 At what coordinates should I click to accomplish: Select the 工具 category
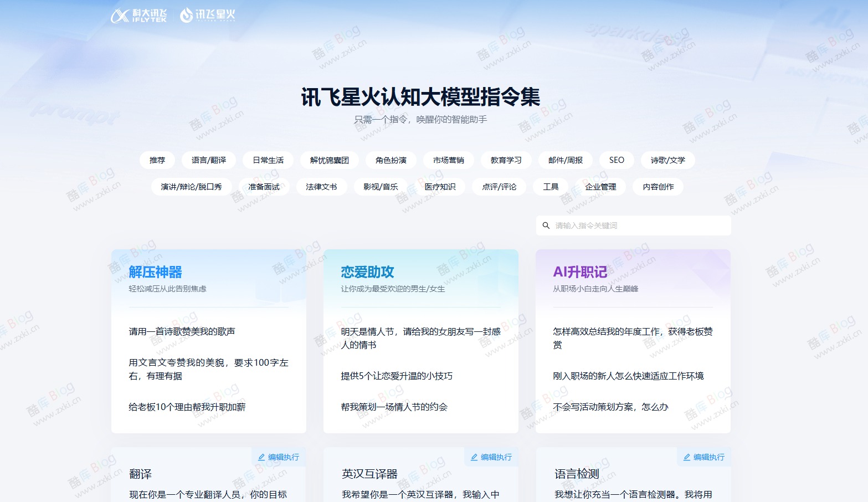tap(550, 187)
